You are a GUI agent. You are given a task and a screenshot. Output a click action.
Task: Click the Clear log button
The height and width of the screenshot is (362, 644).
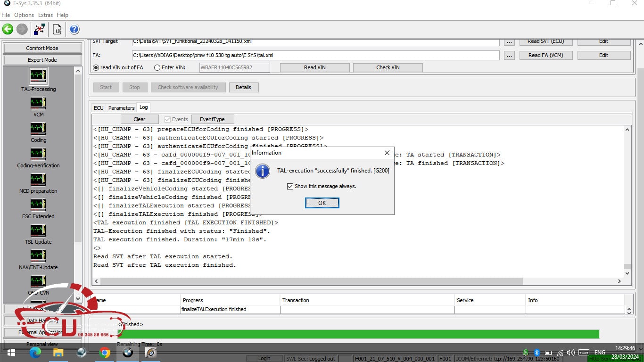pos(140,119)
